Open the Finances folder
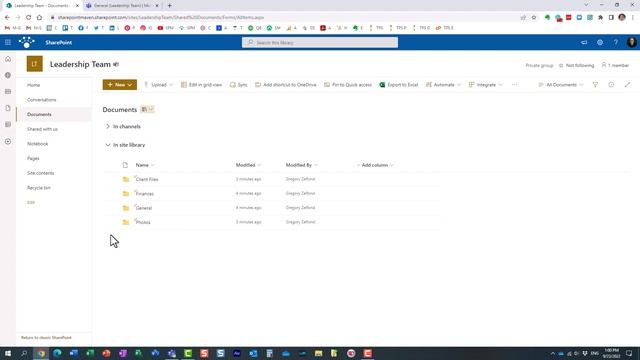This screenshot has height=360, width=640. click(x=145, y=193)
